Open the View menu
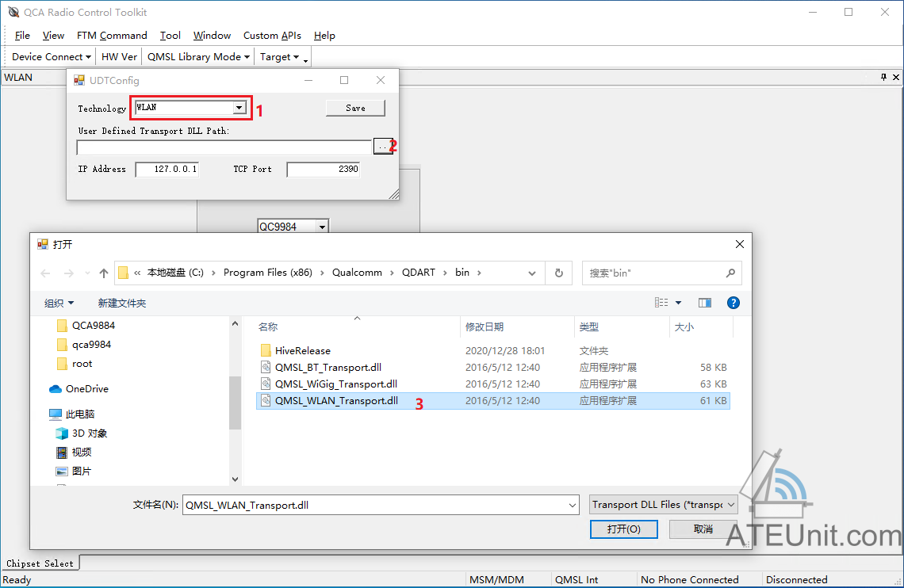 point(53,36)
